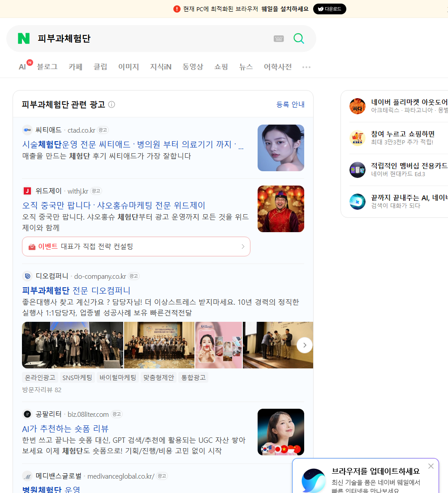Switch to the 클립 tab
Image resolution: width=448 pixels, height=493 pixels.
pos(100,67)
